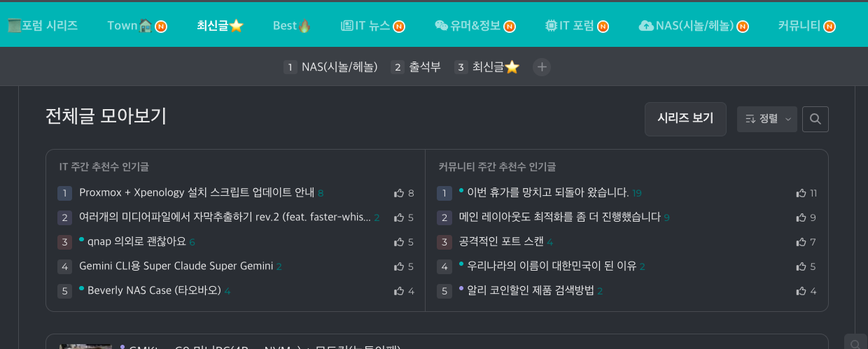Click the post thumbnail at bottom left

click(x=85, y=346)
